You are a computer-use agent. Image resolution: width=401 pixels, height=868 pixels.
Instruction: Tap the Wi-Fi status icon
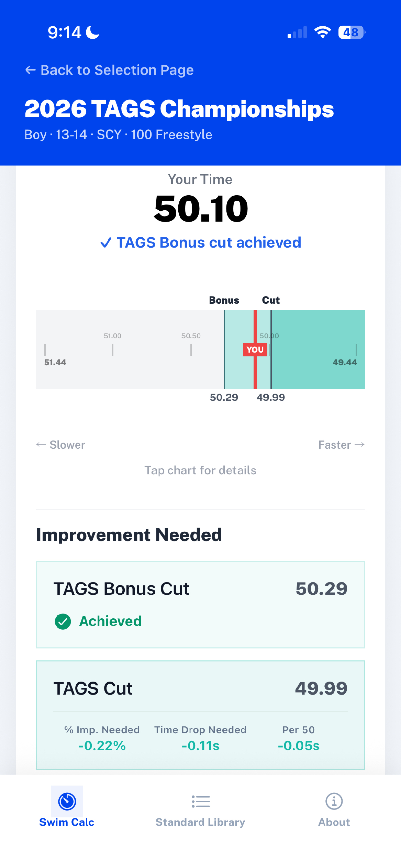click(323, 32)
